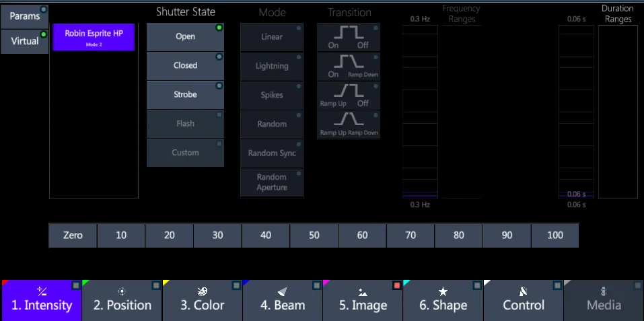This screenshot has width=644, height=321.
Task: Select the On/Off square transition waveform
Action: point(349,38)
